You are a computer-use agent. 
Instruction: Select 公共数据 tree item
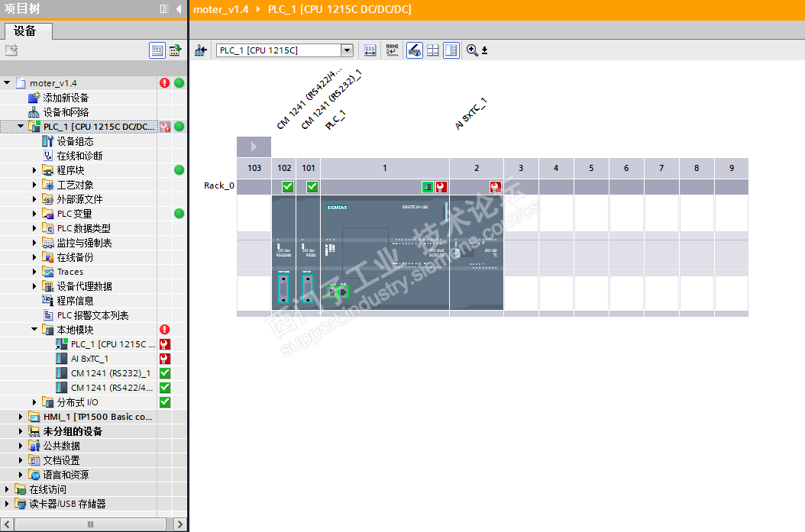click(x=61, y=445)
